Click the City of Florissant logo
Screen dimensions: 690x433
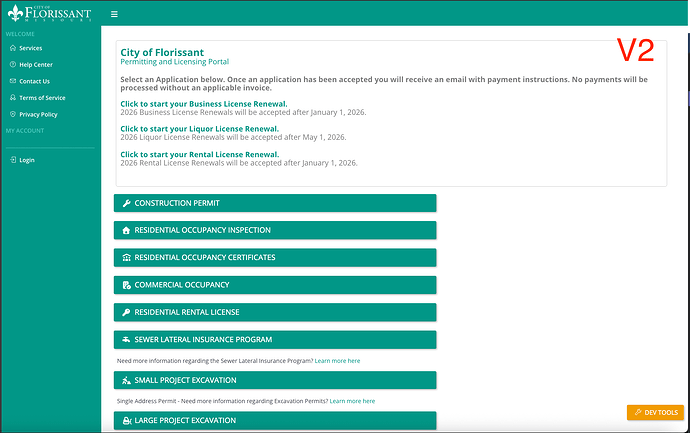click(50, 13)
